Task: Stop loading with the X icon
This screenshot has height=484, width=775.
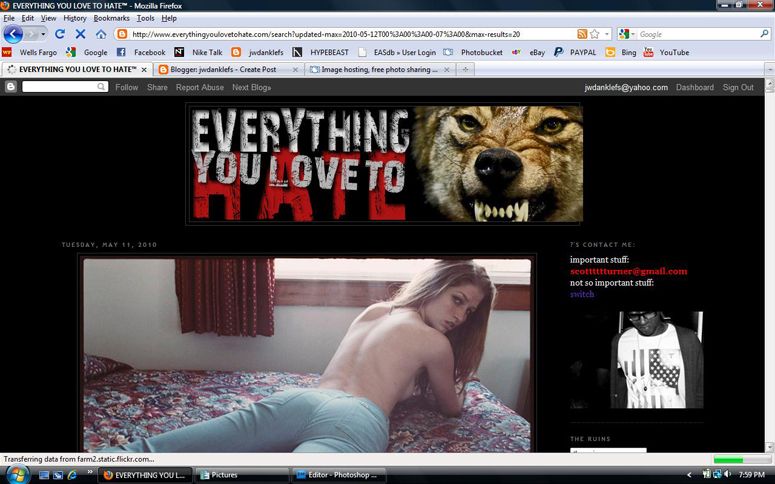Action: [x=80, y=34]
